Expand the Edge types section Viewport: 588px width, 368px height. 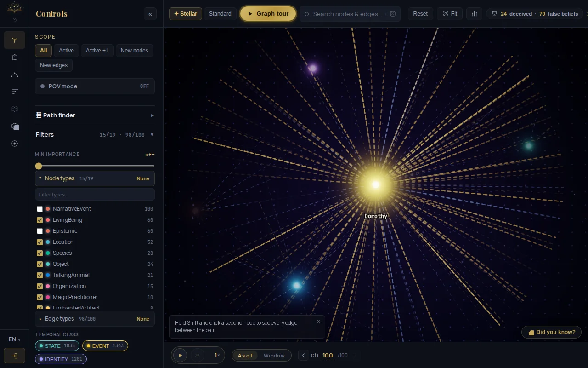point(95,319)
